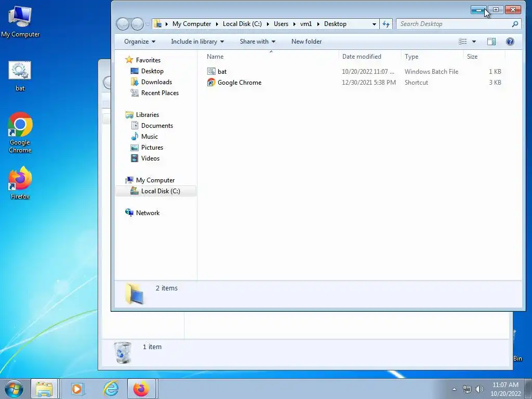This screenshot has height=399, width=532.
Task: Click Desktop breadcrumb segment
Action: click(x=335, y=24)
